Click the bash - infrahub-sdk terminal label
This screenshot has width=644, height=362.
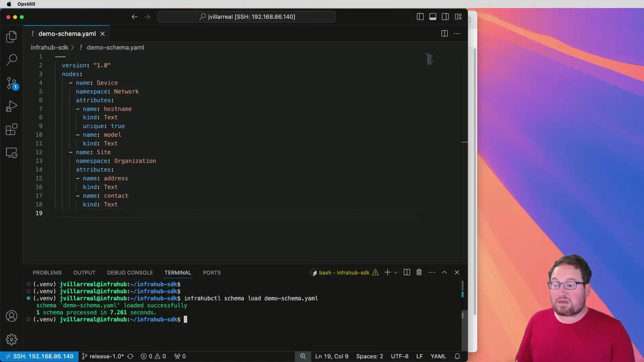coord(344,273)
